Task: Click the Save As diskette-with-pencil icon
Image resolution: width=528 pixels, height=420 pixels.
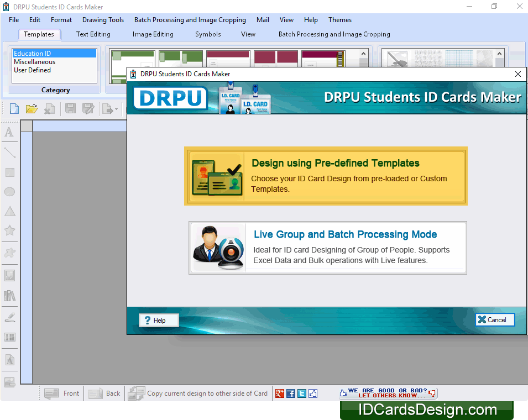Action: point(88,109)
